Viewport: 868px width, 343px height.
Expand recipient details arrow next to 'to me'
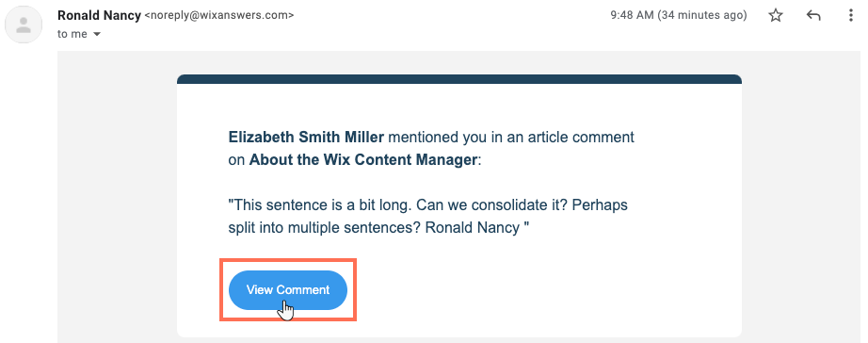point(97,34)
